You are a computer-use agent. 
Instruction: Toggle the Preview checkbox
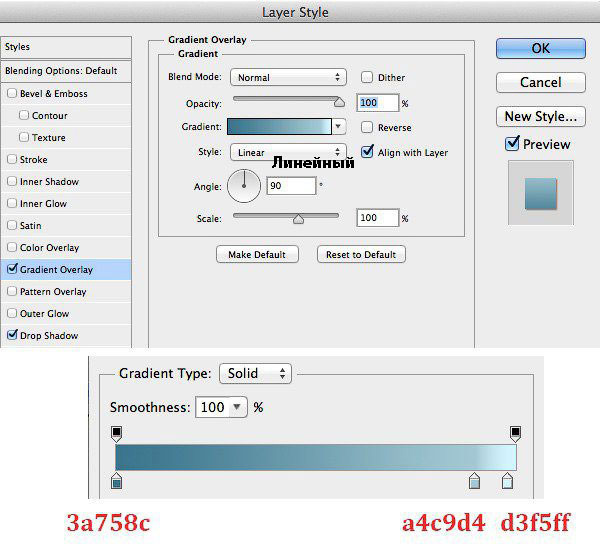click(x=512, y=143)
